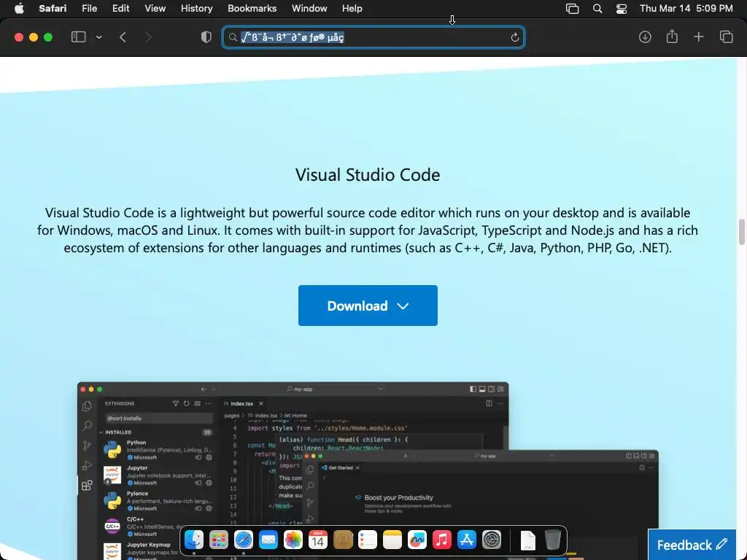Screen dimensions: 747x560
Task: Click the blue Download button
Action: 368,306
